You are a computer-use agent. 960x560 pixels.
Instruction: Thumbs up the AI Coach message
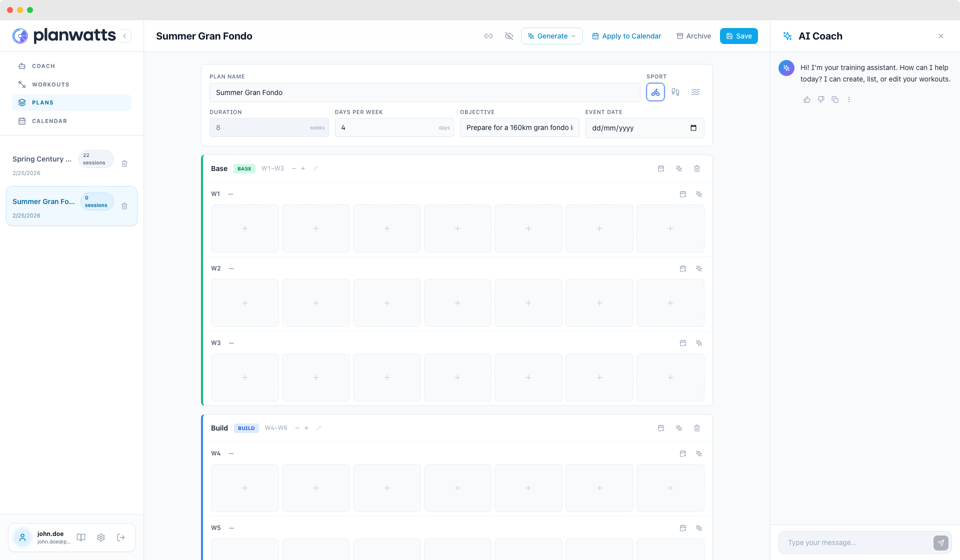(807, 99)
